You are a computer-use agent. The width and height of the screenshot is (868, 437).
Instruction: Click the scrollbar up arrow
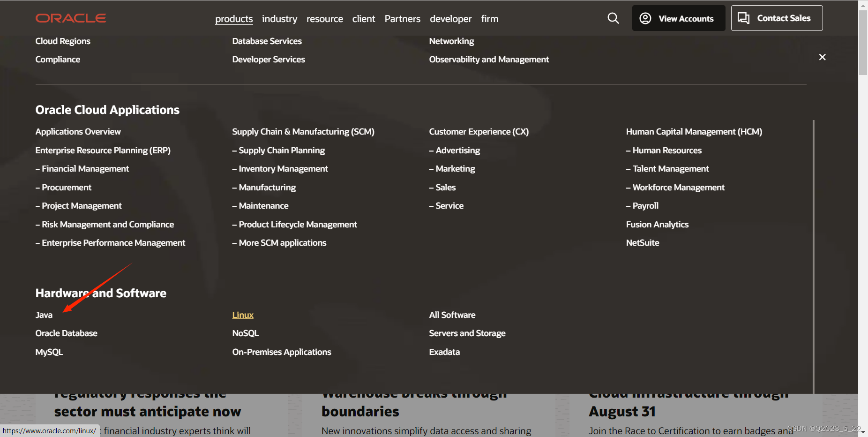coord(863,5)
